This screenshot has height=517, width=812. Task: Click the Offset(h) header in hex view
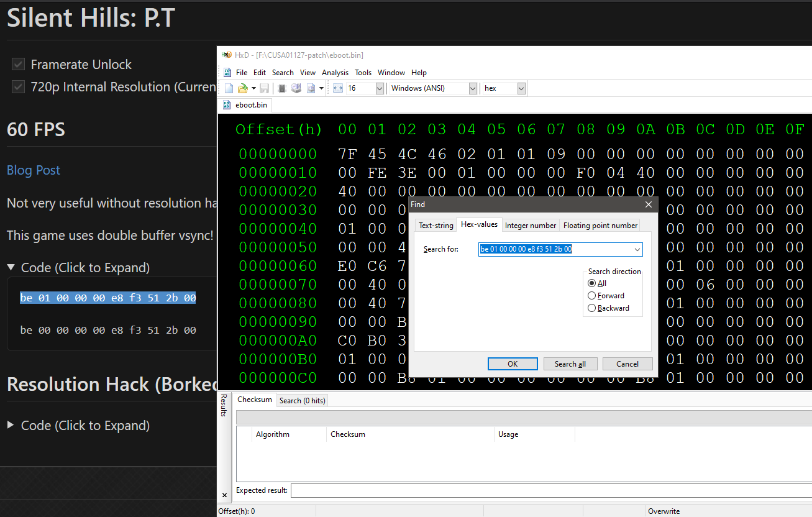[x=279, y=129]
